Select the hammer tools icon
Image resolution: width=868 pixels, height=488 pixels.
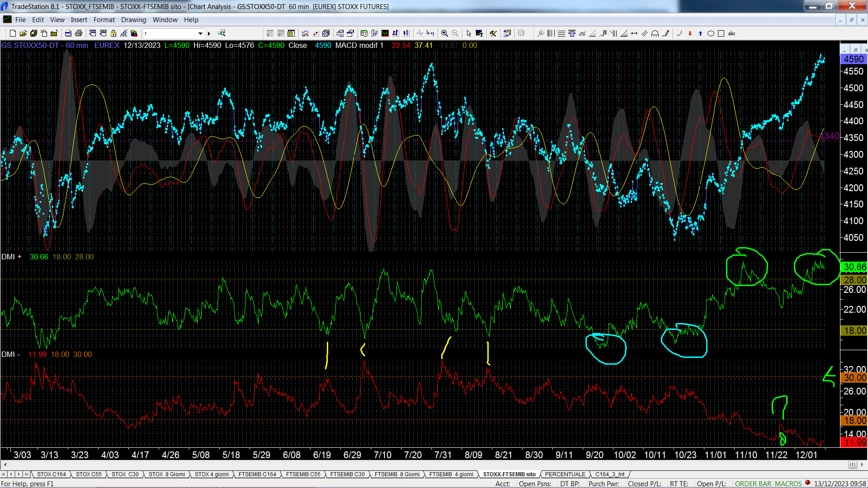pos(493,33)
